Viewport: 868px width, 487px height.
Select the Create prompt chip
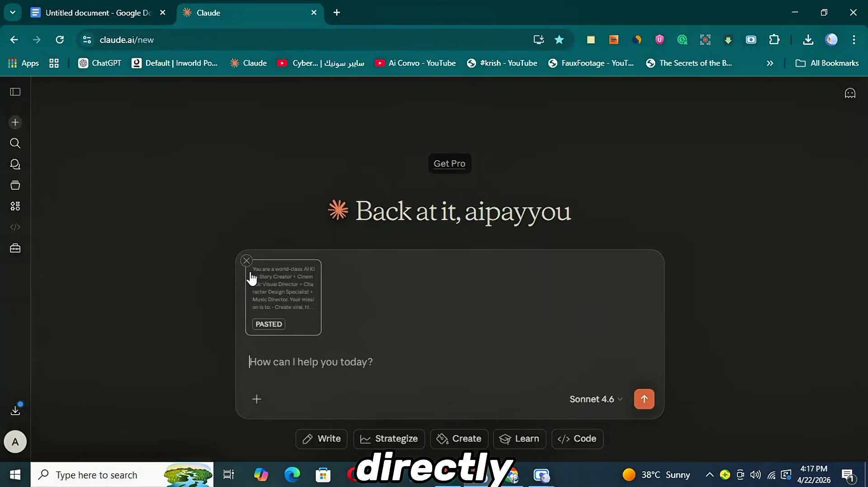(x=459, y=439)
